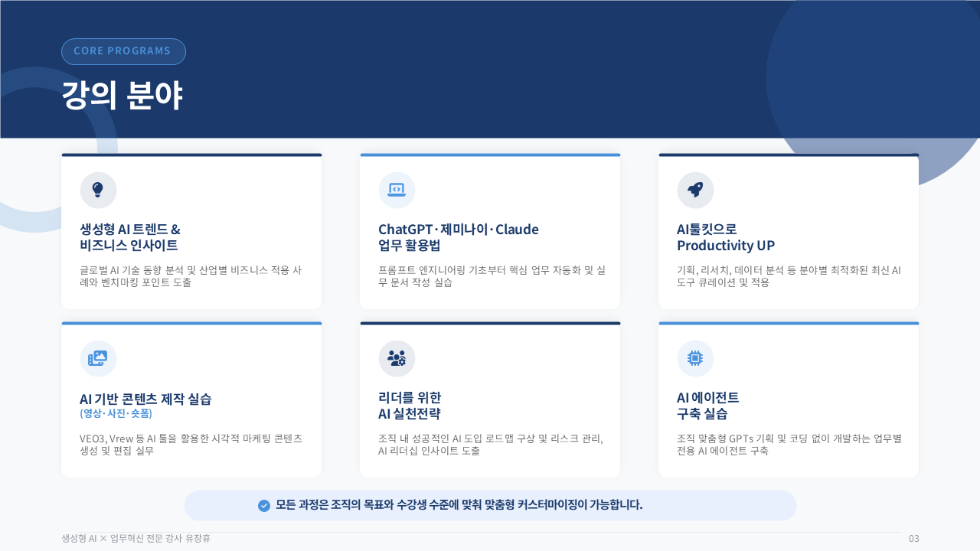Select the 강의 분야 slide title
The height and width of the screenshot is (551, 980).
(x=122, y=96)
